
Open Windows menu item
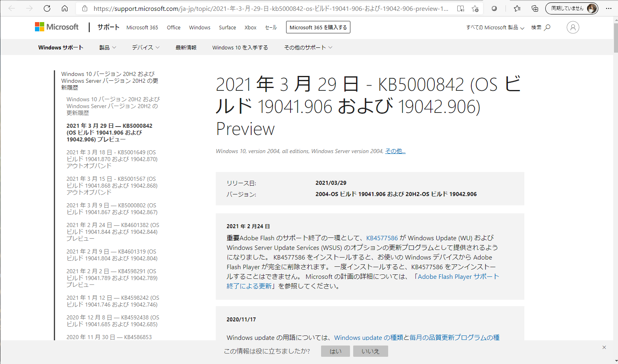[200, 27]
